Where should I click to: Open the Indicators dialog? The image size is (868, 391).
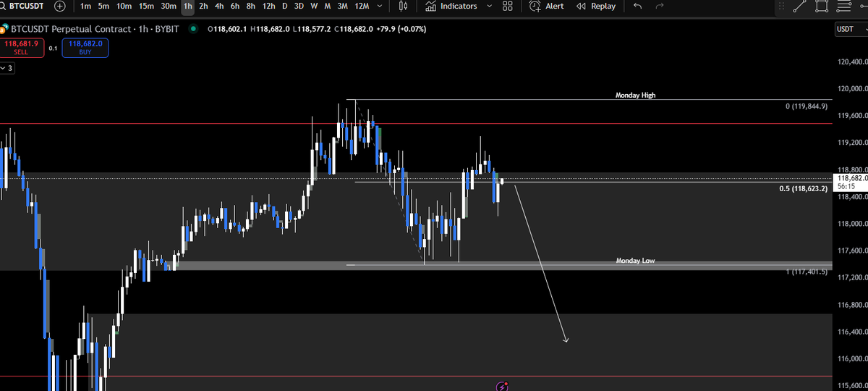click(451, 6)
